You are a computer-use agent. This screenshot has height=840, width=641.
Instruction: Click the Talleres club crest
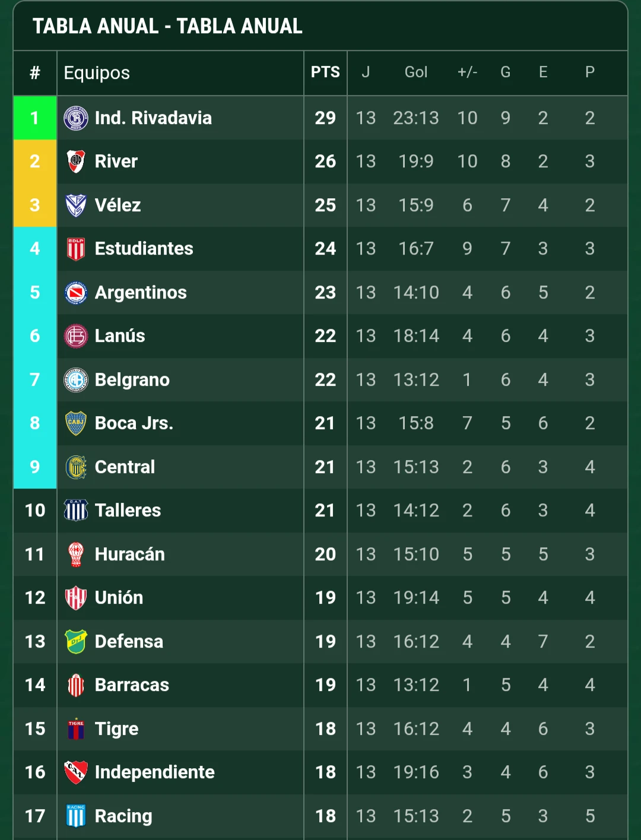[76, 510]
